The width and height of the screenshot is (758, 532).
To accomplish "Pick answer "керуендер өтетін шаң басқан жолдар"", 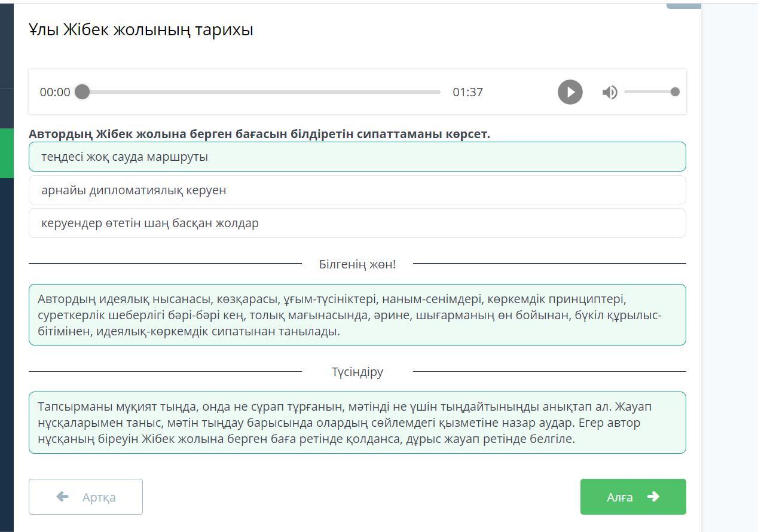I will [357, 223].
